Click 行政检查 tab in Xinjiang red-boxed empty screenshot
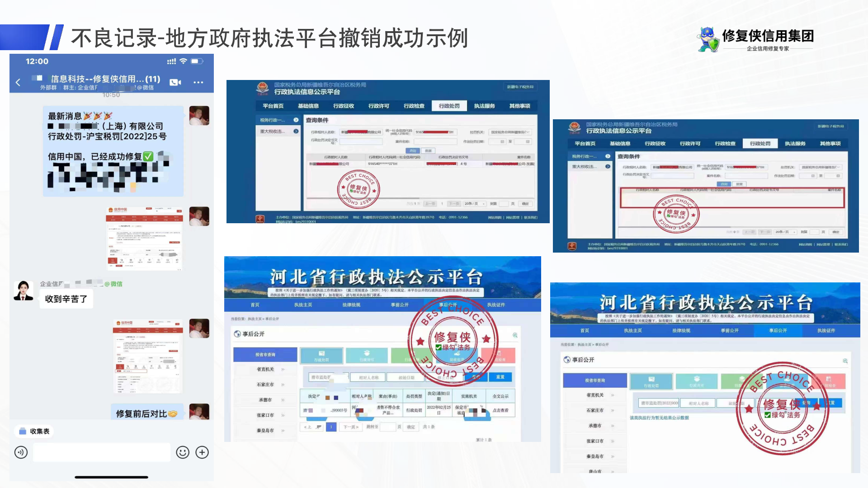Image resolution: width=868 pixels, height=488 pixels. coord(725,144)
